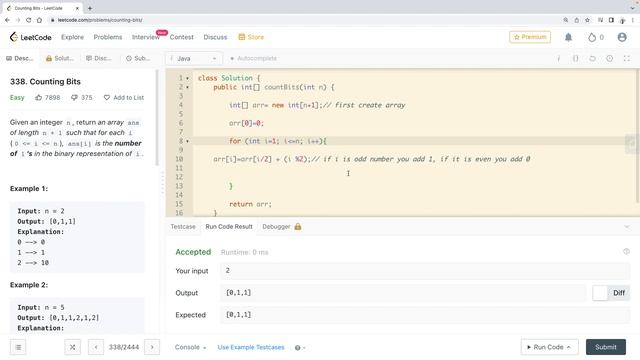Fold the for loop at line 8
Image resolution: width=640 pixels, height=360 pixels.
coord(187,141)
